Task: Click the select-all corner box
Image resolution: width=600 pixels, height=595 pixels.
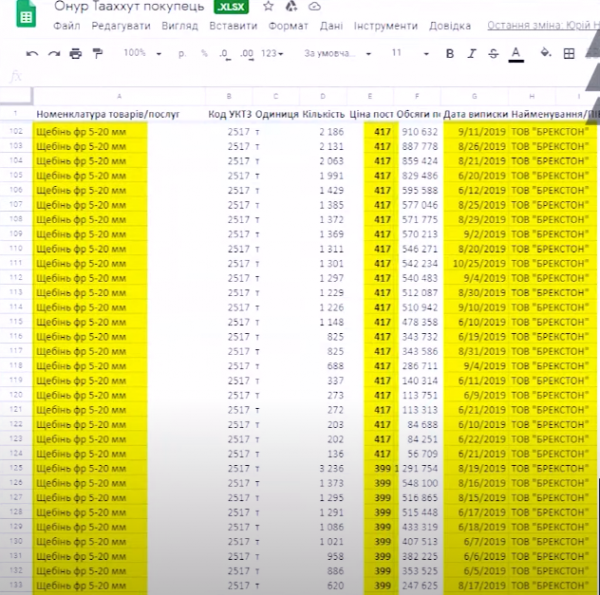Action: click(16, 96)
